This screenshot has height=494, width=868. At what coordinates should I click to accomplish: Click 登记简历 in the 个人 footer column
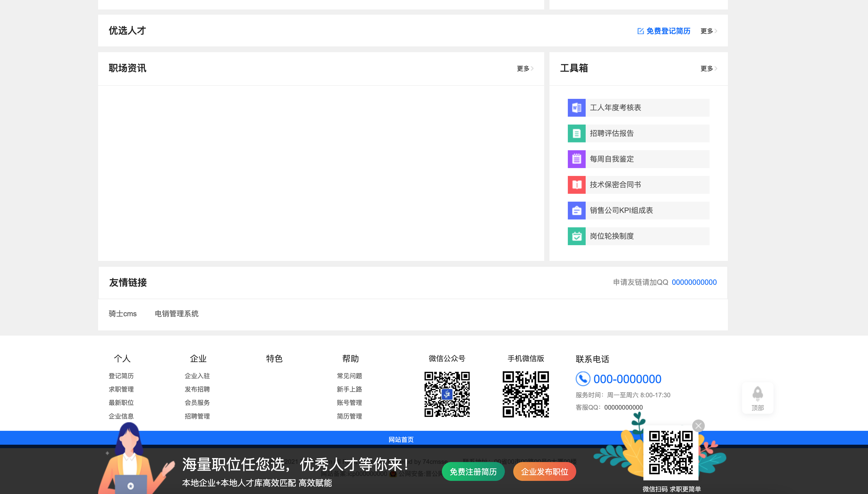coord(121,376)
